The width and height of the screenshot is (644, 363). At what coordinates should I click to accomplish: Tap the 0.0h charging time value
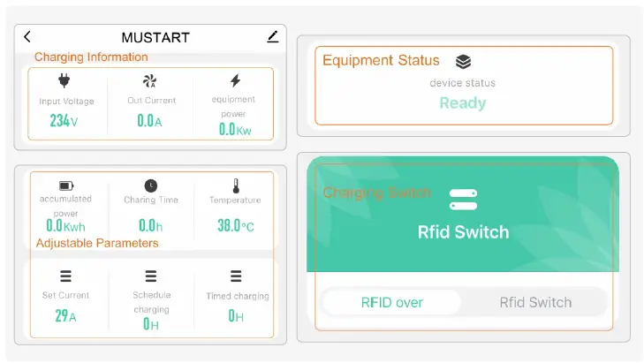(x=151, y=225)
